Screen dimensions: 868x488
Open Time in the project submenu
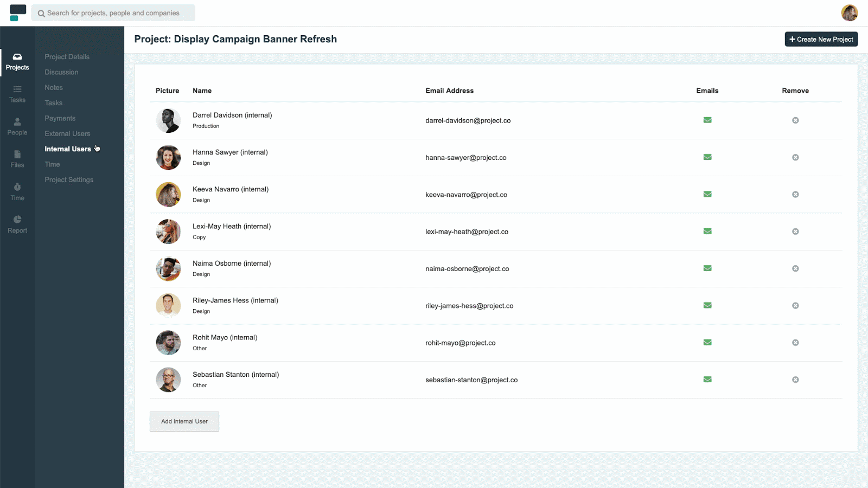[x=52, y=164]
